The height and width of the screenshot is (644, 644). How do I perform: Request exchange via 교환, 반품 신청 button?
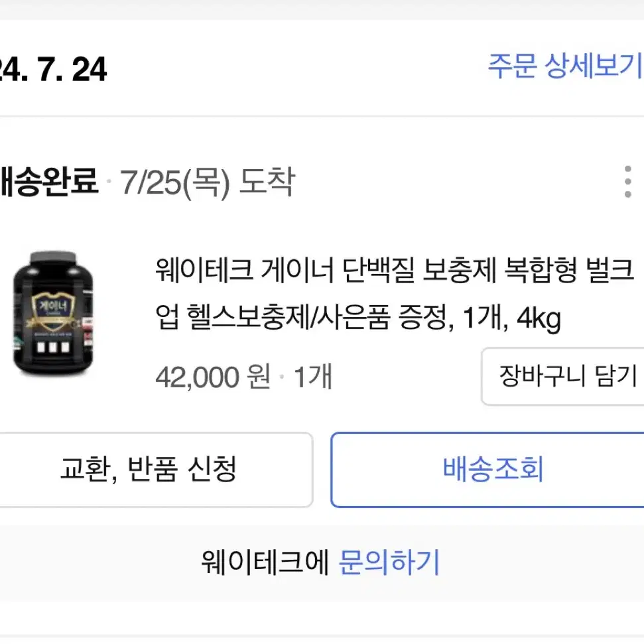pos(156,470)
